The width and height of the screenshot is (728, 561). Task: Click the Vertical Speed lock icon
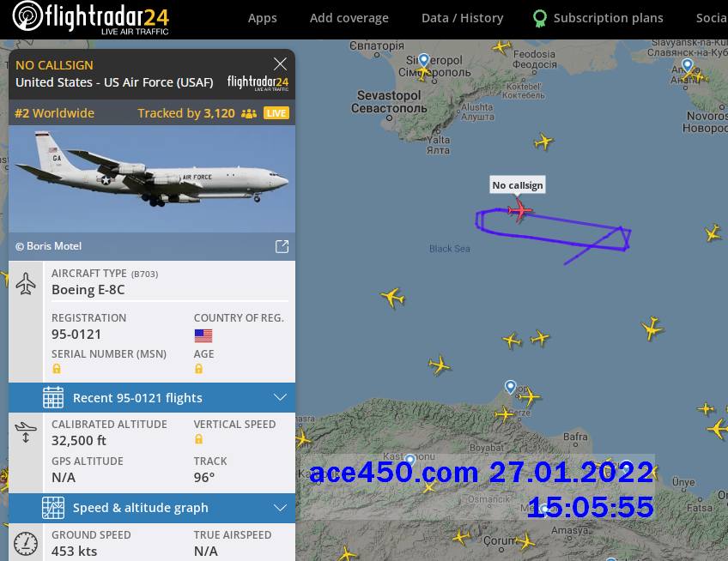(198, 439)
